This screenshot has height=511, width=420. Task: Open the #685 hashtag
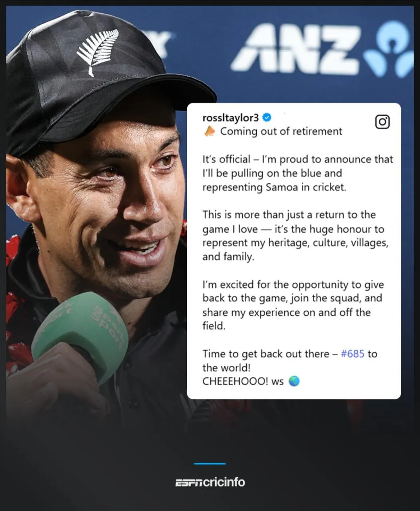[x=353, y=354]
